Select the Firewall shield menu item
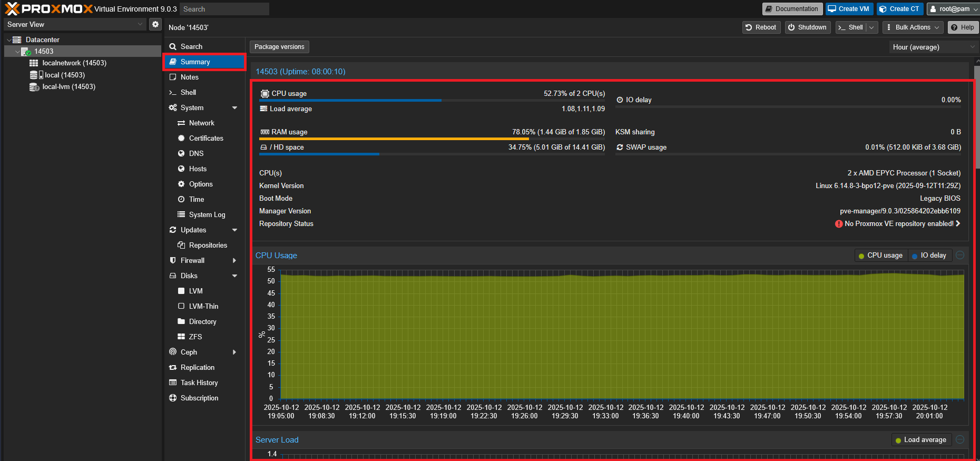 192,260
